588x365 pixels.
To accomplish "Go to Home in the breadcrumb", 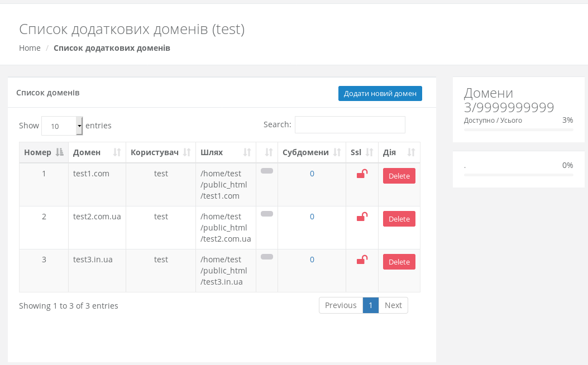I will pyautogui.click(x=30, y=48).
